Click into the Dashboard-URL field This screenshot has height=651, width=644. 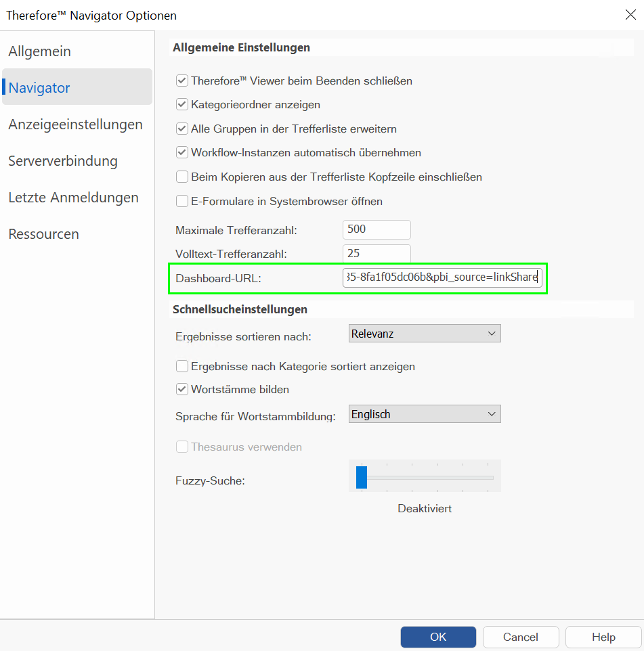[x=442, y=277]
